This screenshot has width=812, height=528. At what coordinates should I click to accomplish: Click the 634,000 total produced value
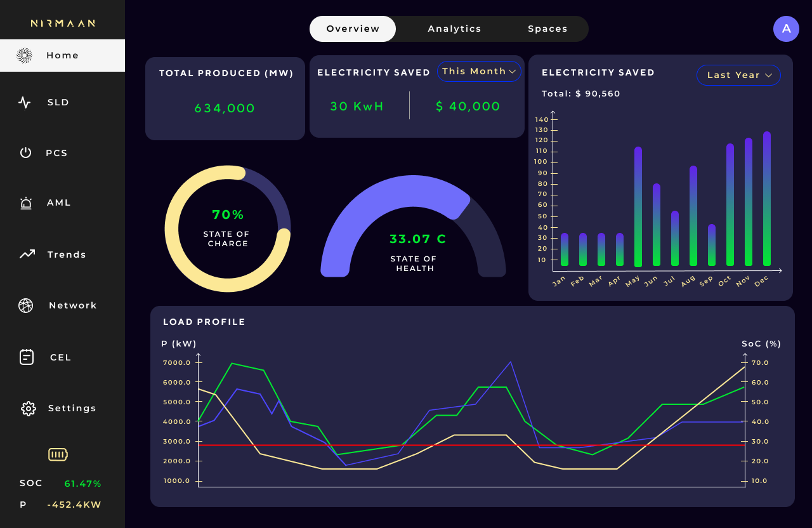[225, 109]
